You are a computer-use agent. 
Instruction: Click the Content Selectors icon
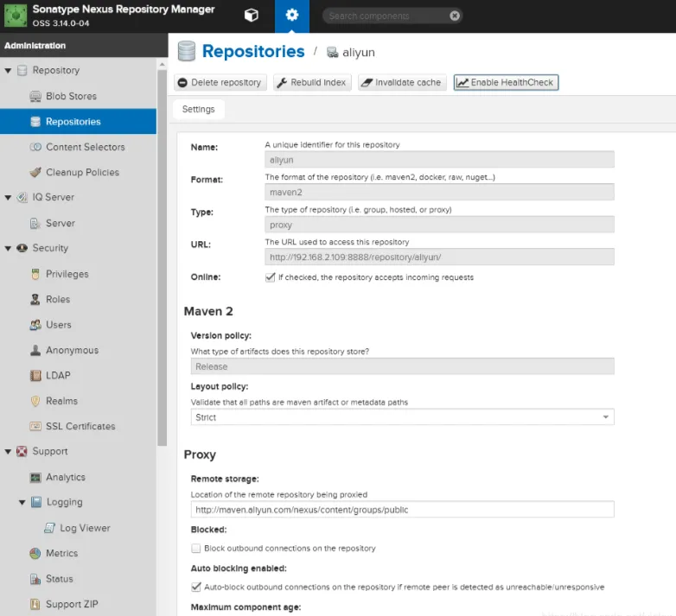(35, 147)
